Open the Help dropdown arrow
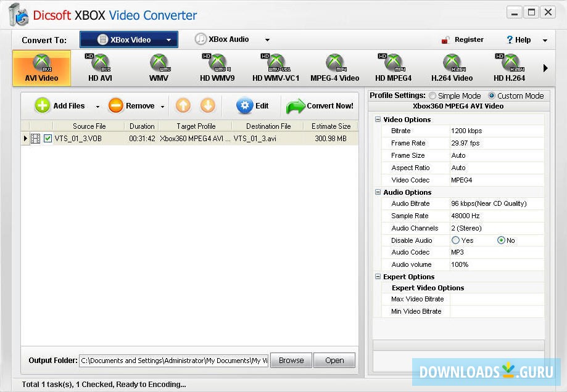This screenshot has height=392, width=567. [x=545, y=41]
